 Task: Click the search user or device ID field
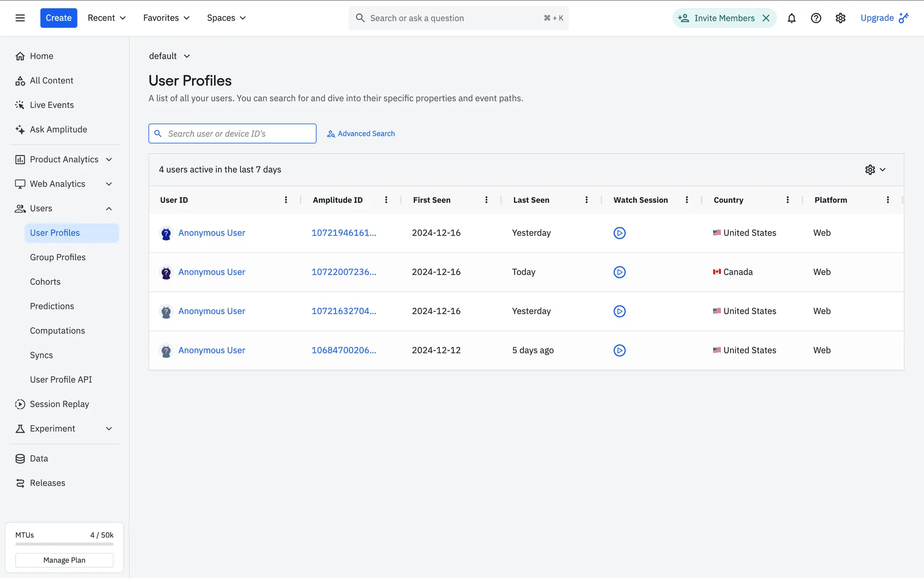click(238, 133)
